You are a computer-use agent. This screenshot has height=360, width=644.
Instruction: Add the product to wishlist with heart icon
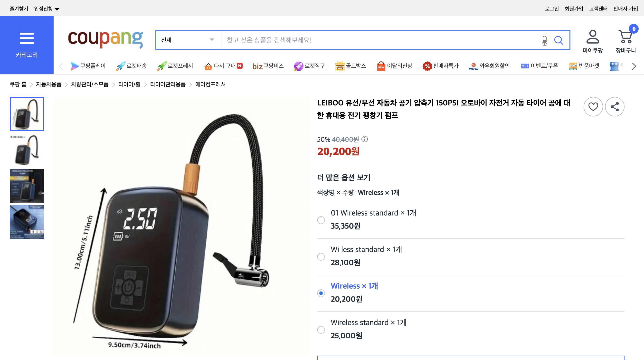pos(593,107)
